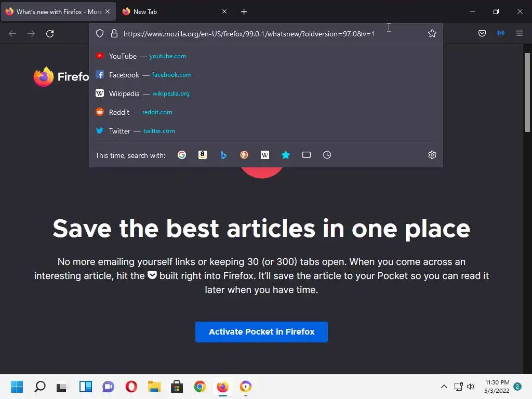Image resolution: width=532 pixels, height=399 pixels.
Task: Open the Malwarebytes extension icon
Action: point(501,33)
